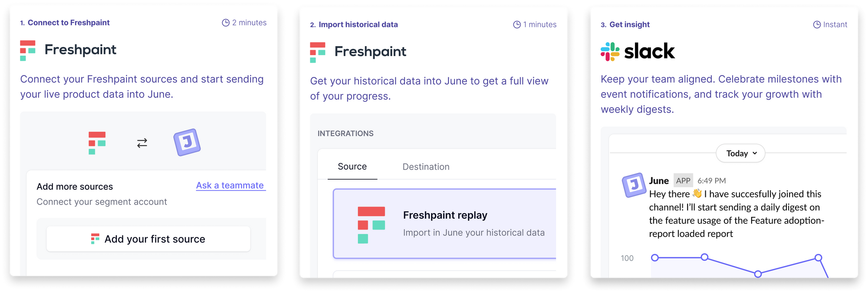Switch to the Source tab
Image resolution: width=868 pixels, height=293 pixels.
352,166
